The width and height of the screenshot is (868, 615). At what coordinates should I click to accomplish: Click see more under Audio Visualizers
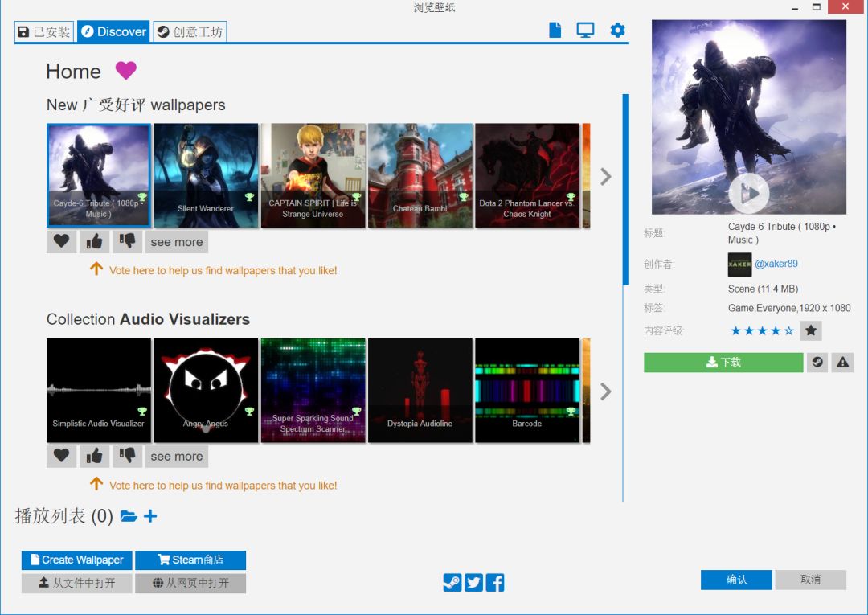coord(177,456)
